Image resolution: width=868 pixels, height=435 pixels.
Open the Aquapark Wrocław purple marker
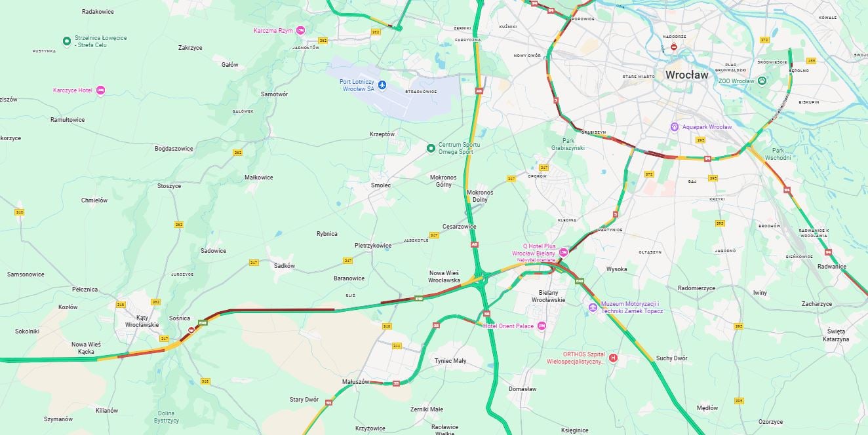point(675,126)
